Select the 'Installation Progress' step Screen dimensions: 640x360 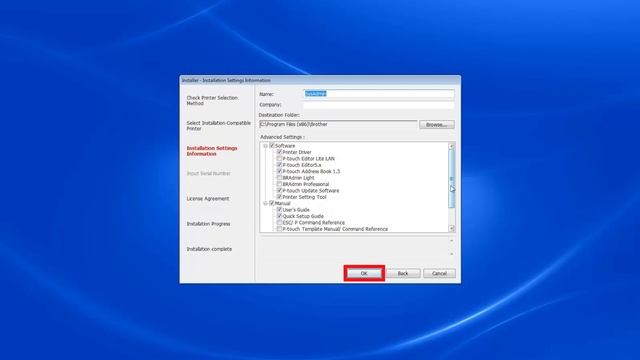point(209,224)
